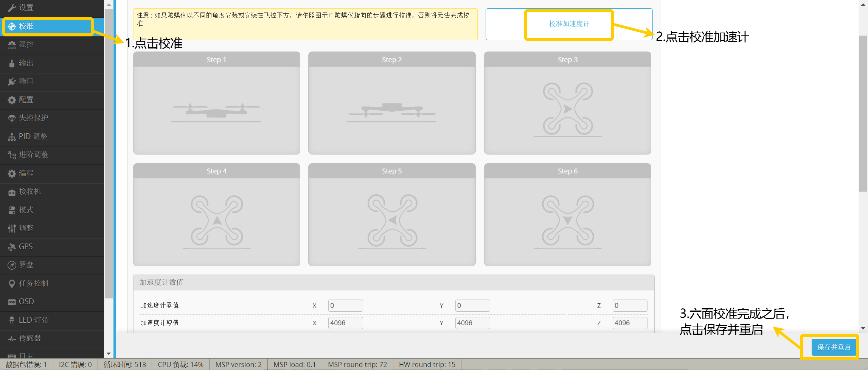This screenshot has height=370, width=868.
Task: Click the OSD icon in sidebar
Action: 12,302
